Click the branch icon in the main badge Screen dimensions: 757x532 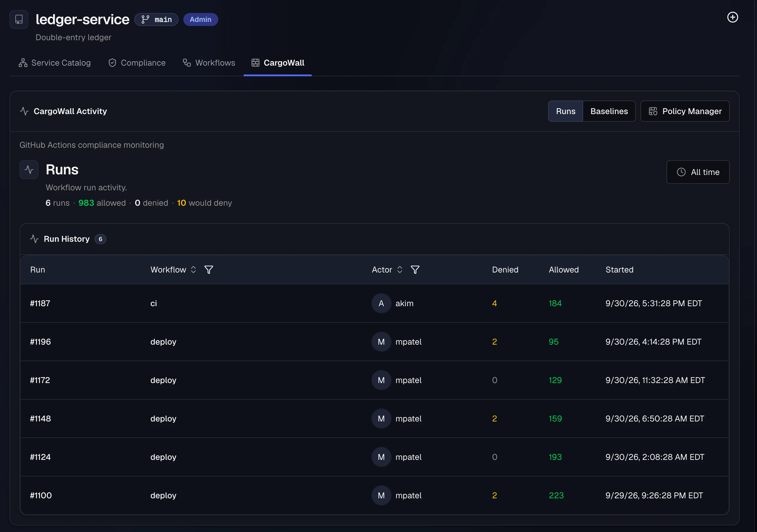point(145,20)
